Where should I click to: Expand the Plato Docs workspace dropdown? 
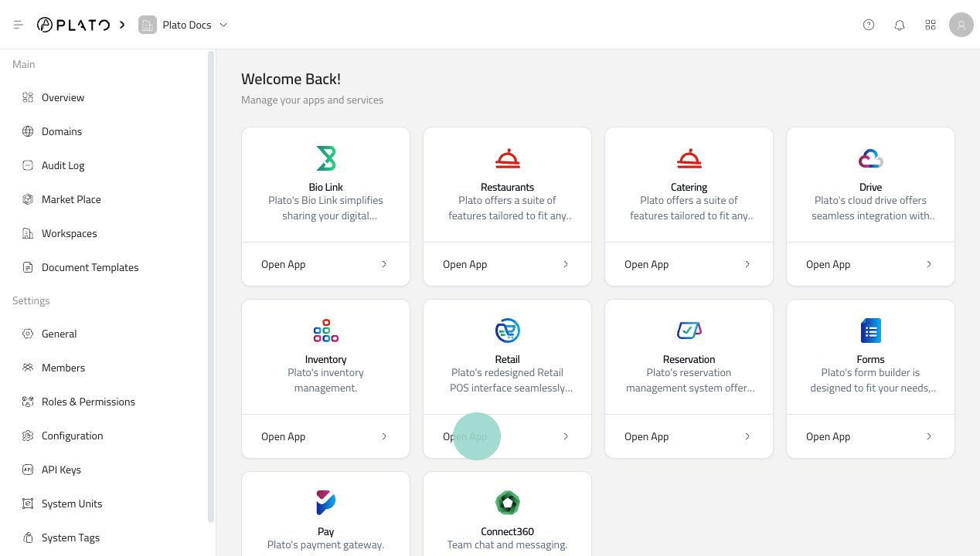pyautogui.click(x=223, y=25)
